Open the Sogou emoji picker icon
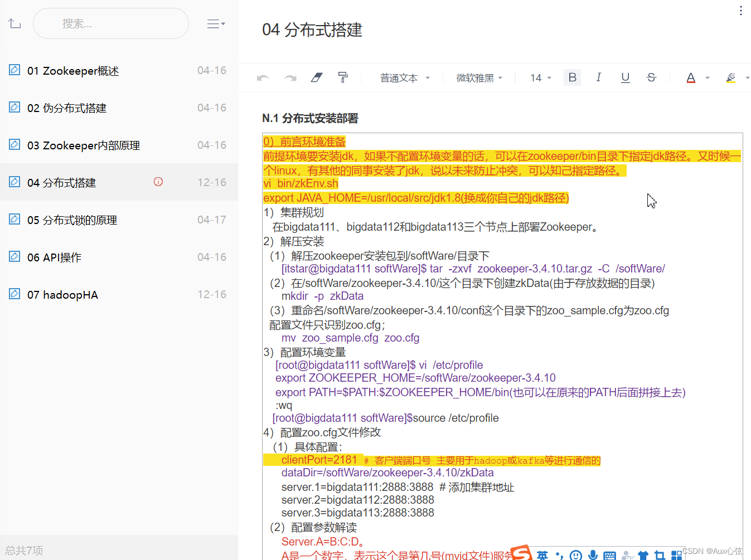 coord(575,554)
